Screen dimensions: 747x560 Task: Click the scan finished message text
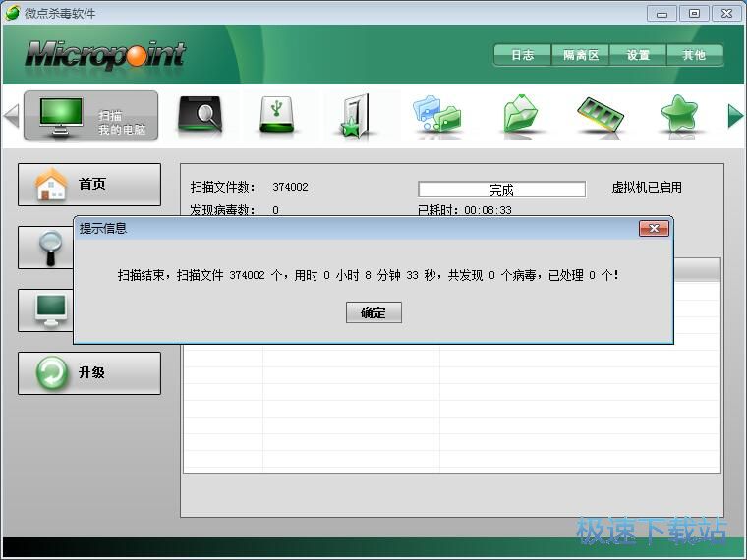tap(368, 275)
